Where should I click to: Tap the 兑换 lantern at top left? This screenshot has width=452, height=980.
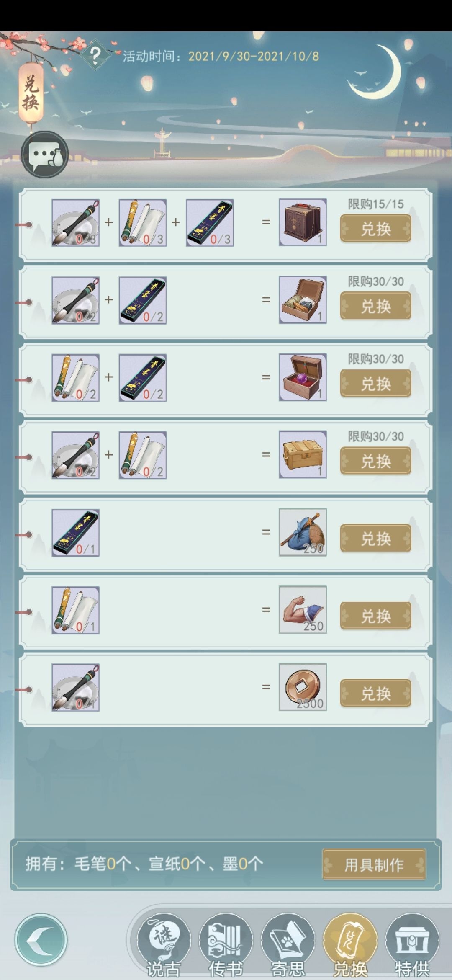[x=31, y=93]
